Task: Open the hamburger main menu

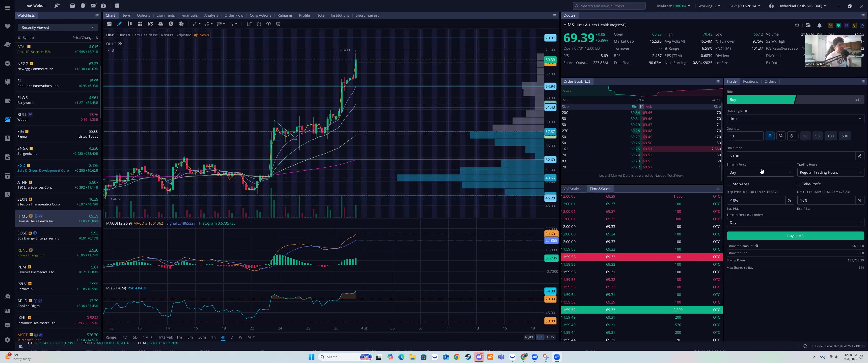Action: click(x=7, y=7)
